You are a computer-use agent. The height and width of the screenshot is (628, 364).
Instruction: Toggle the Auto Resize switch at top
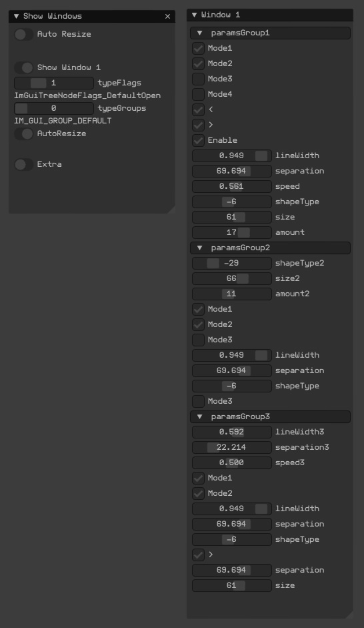23,35
